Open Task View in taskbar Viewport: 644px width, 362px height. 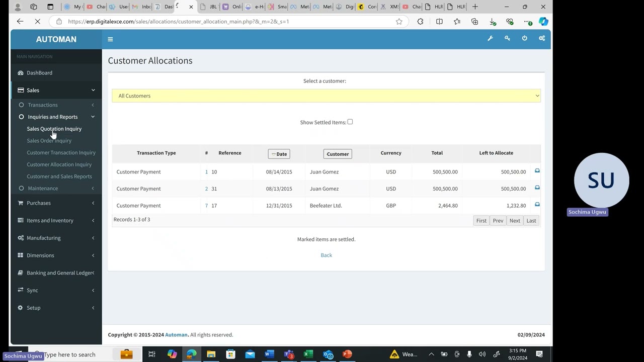point(151,354)
